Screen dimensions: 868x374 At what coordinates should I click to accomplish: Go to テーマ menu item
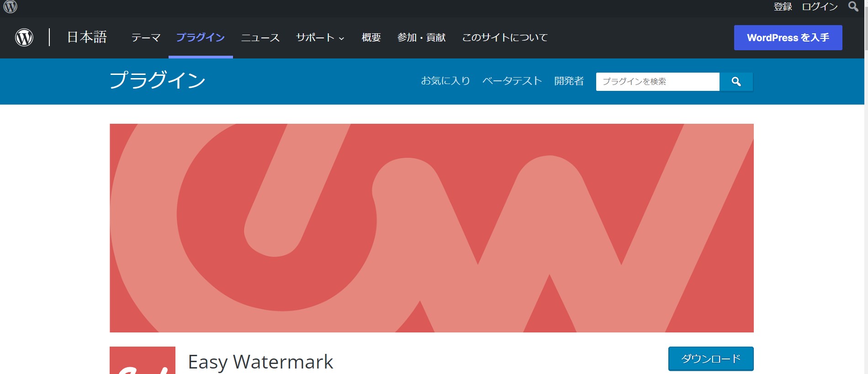(146, 37)
